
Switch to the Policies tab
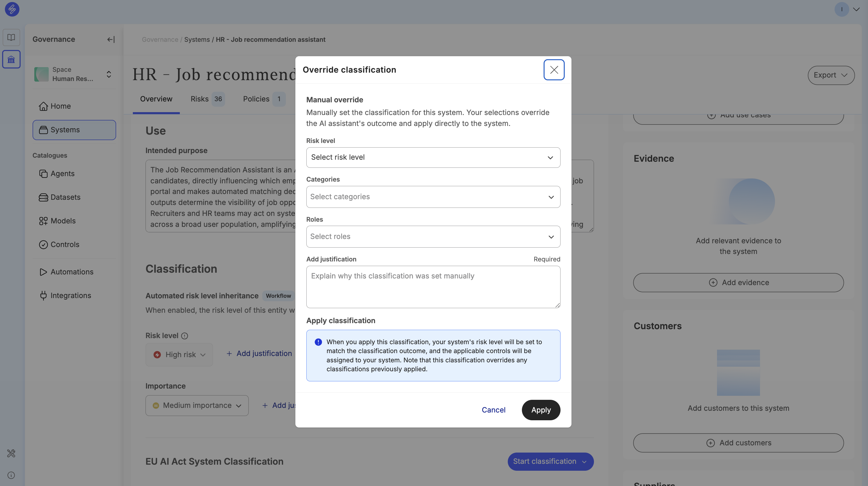(264, 99)
